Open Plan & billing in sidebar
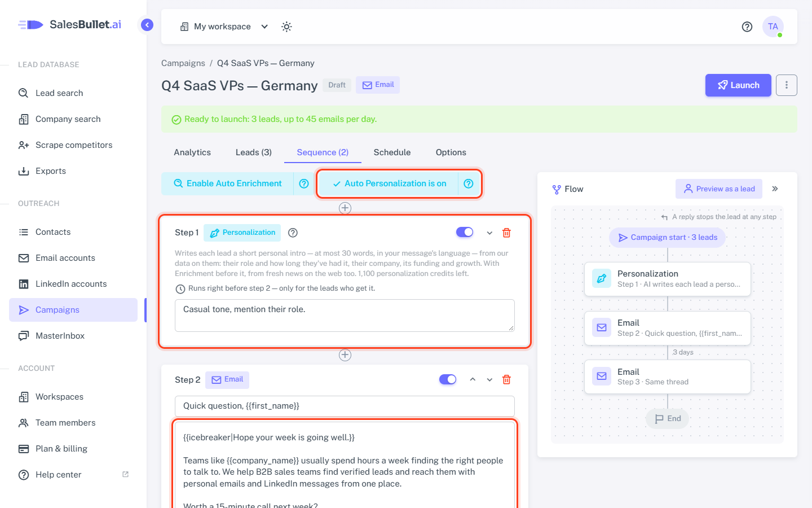The image size is (812, 508). click(73, 449)
